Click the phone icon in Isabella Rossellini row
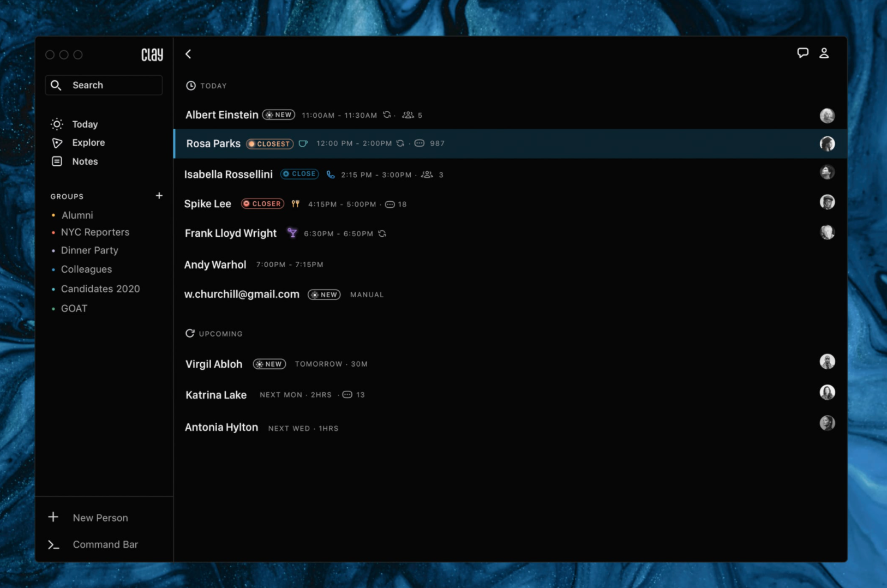887x588 pixels. (331, 175)
